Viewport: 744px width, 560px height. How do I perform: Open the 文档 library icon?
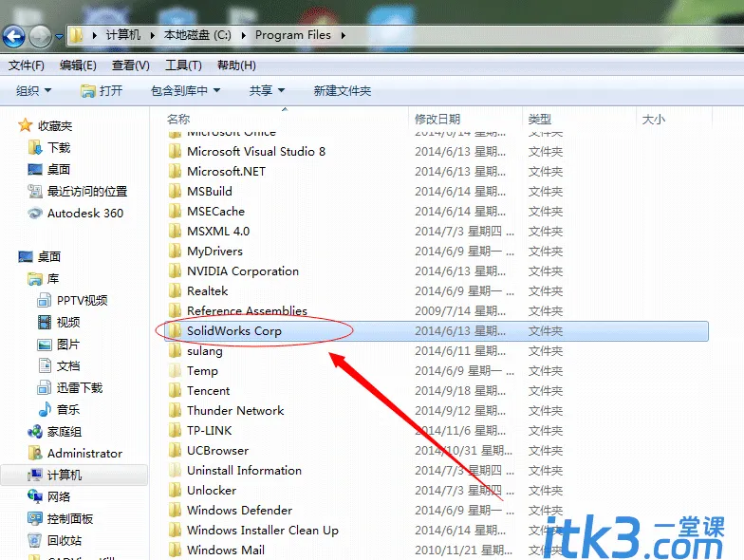point(45,365)
